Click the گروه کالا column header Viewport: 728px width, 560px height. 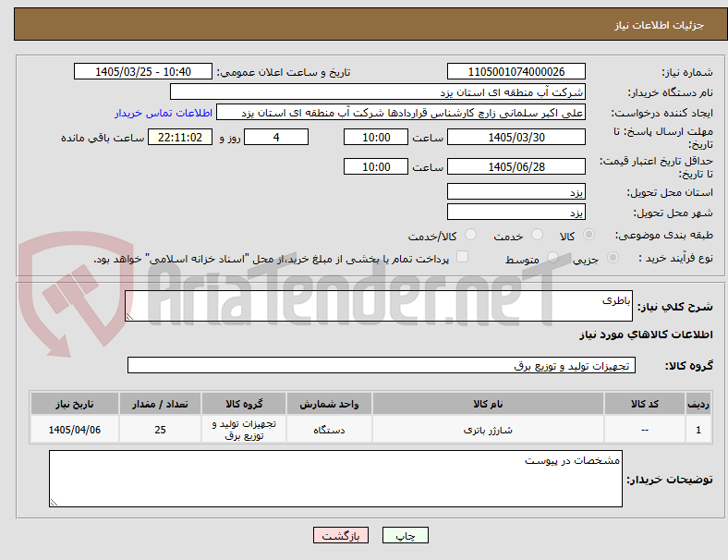(244, 404)
